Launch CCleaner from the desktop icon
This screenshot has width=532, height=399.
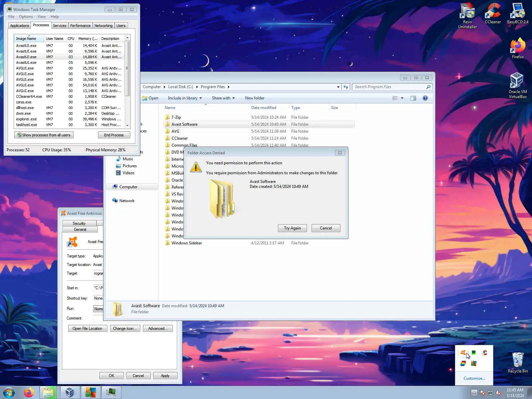coord(492,13)
